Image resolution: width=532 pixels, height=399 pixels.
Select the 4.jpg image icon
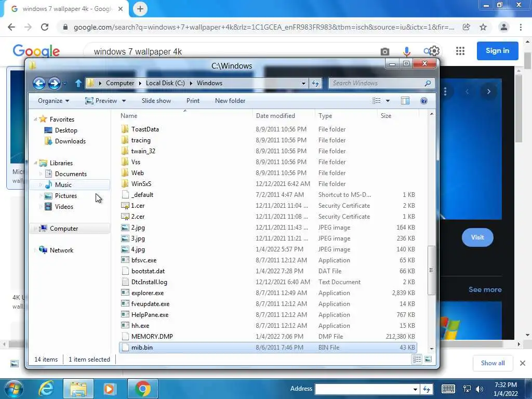[125, 249]
